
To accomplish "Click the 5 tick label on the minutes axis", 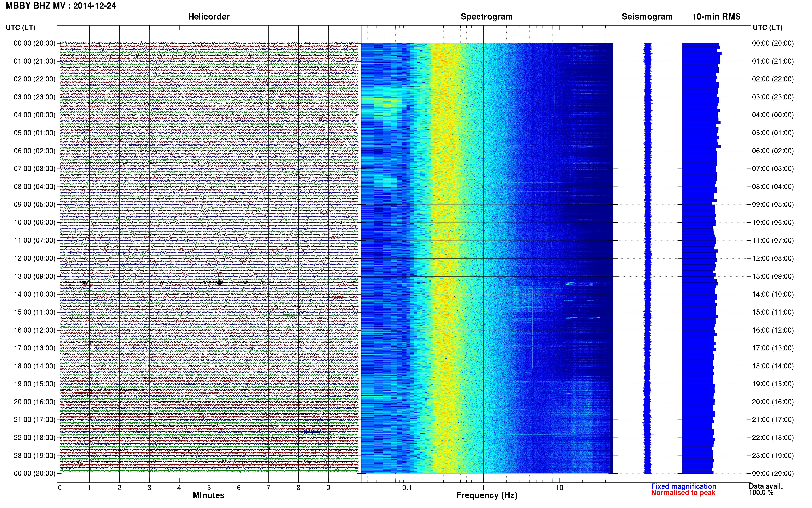I will click(x=209, y=487).
